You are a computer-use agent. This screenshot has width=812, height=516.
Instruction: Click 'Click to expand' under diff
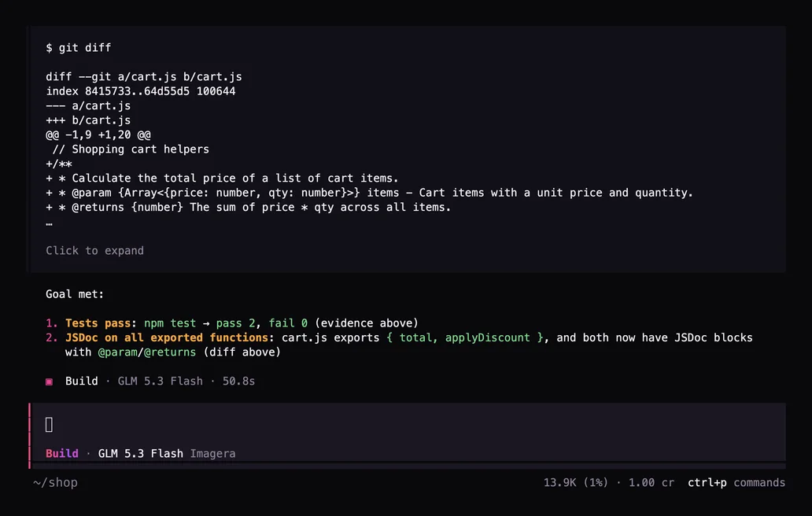click(x=94, y=250)
